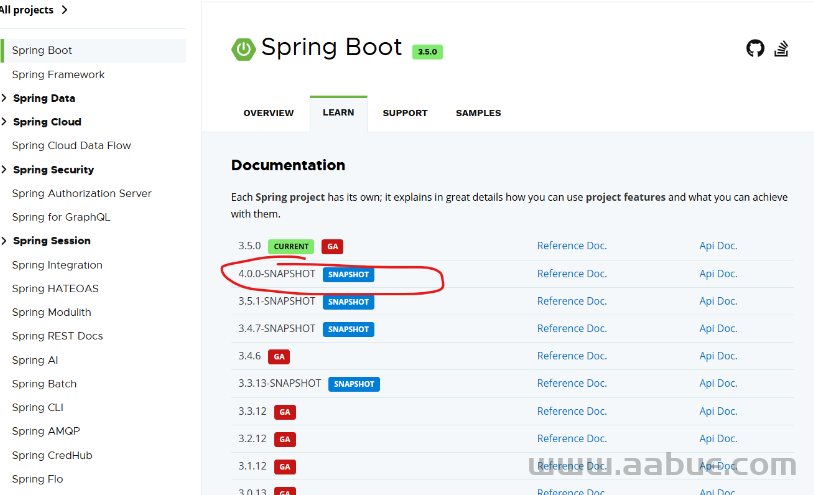814x495 pixels.
Task: Click the SNAPSHOT badge for 3.5.1-SNAPSHOT
Action: point(348,302)
